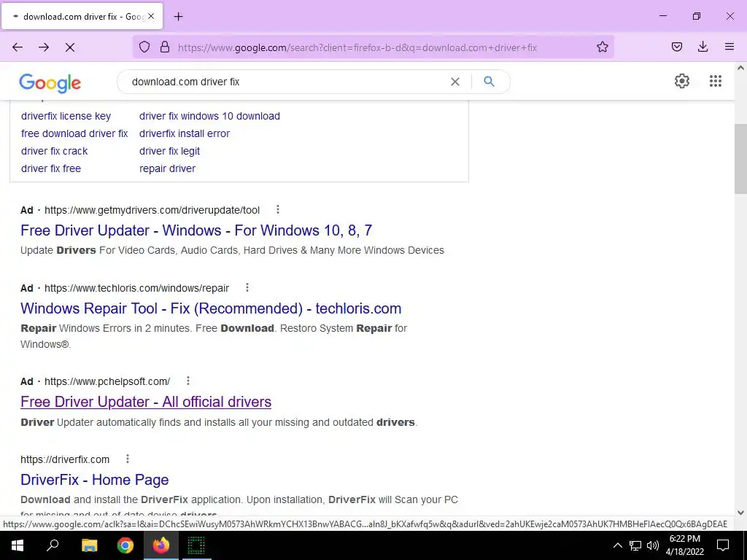The height and width of the screenshot is (560, 747).
Task: Open Free Driver Updater - All official drivers
Action: tap(146, 402)
